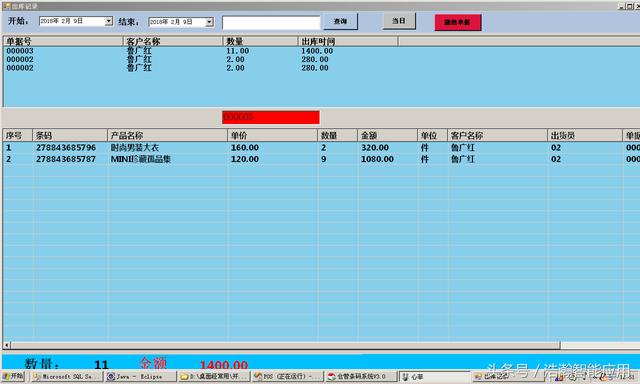Click unit price cell 160.00

tap(245, 148)
